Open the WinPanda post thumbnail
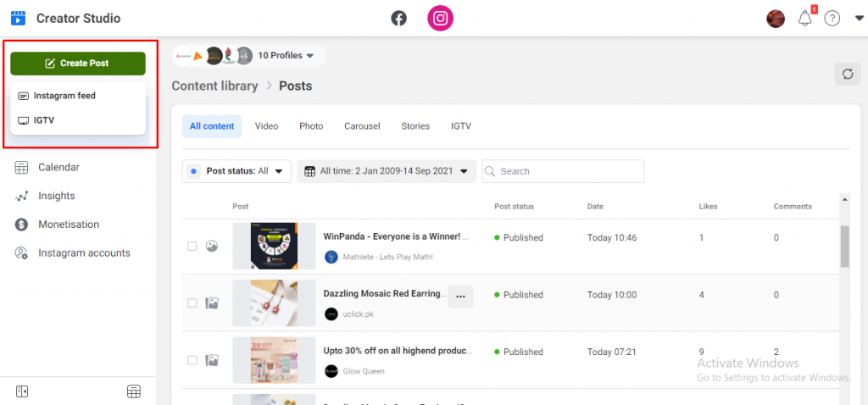Viewport: 868px width, 405px height. click(274, 246)
